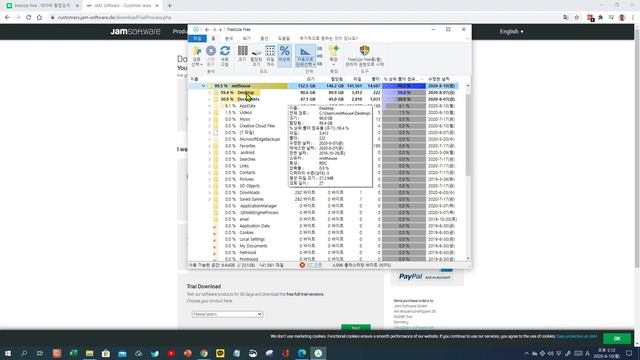This screenshot has height=360, width=640.
Task: Expand the Desktop folder row
Action: pos(210,93)
